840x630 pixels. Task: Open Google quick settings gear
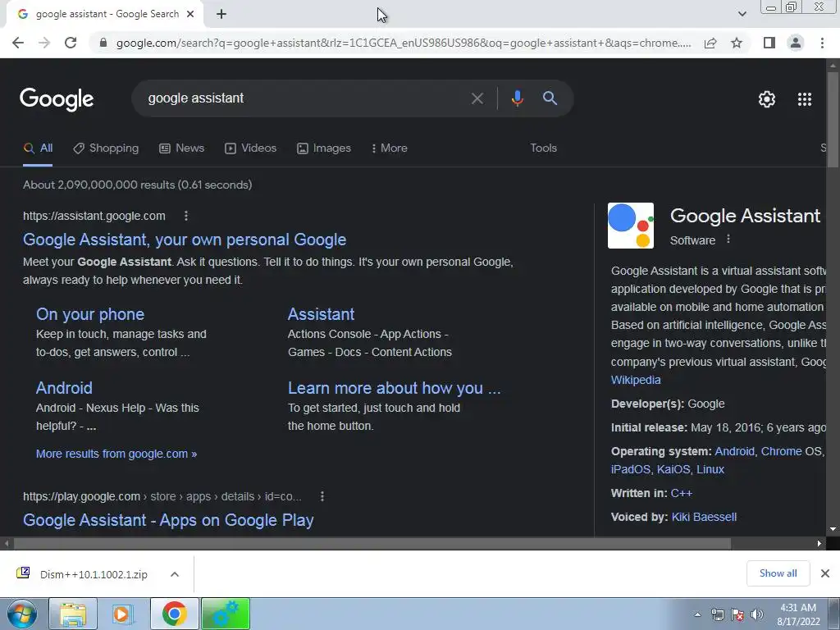click(x=767, y=99)
